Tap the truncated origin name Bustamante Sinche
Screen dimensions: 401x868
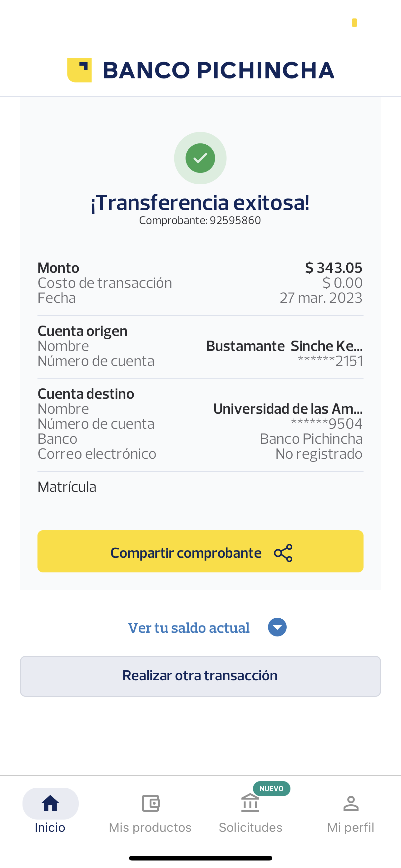[284, 346]
